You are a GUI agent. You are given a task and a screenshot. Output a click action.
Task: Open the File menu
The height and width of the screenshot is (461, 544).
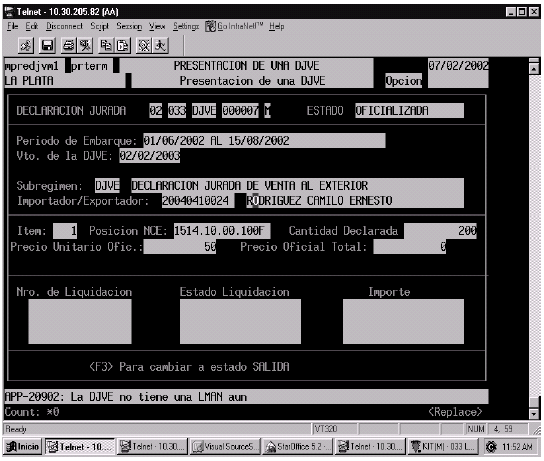point(13,26)
